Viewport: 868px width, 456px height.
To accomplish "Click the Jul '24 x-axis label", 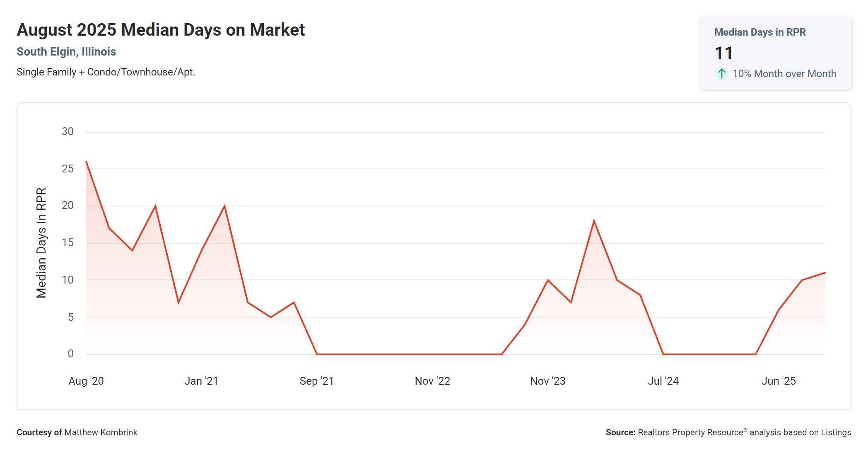I will pos(663,381).
